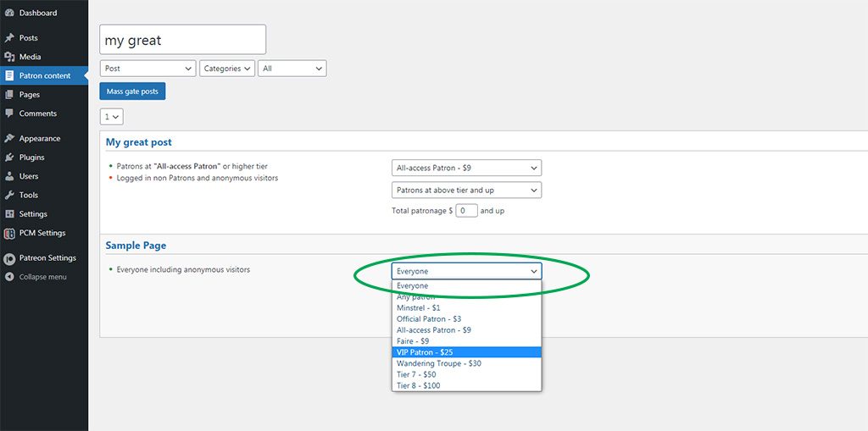Open Pages menu label

pos(30,95)
